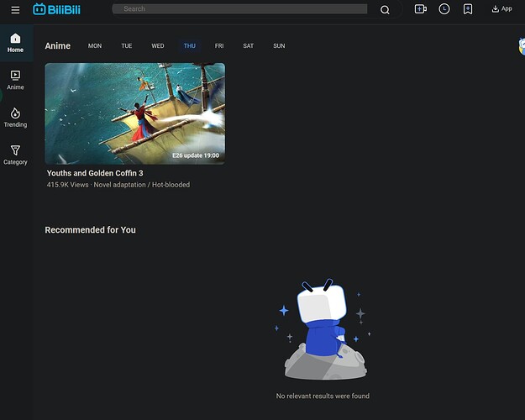525x420 pixels.
Task: Open the favorites bookmark icon
Action: point(468,9)
